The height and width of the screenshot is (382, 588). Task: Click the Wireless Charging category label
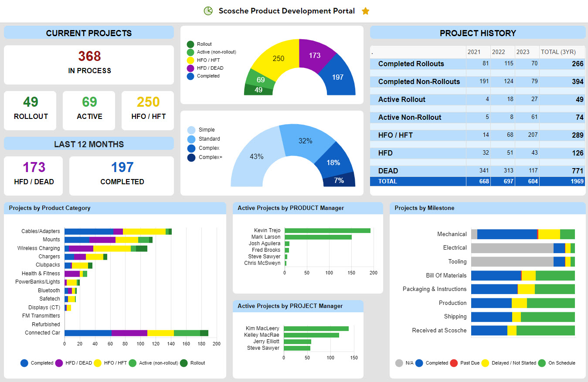(x=39, y=248)
